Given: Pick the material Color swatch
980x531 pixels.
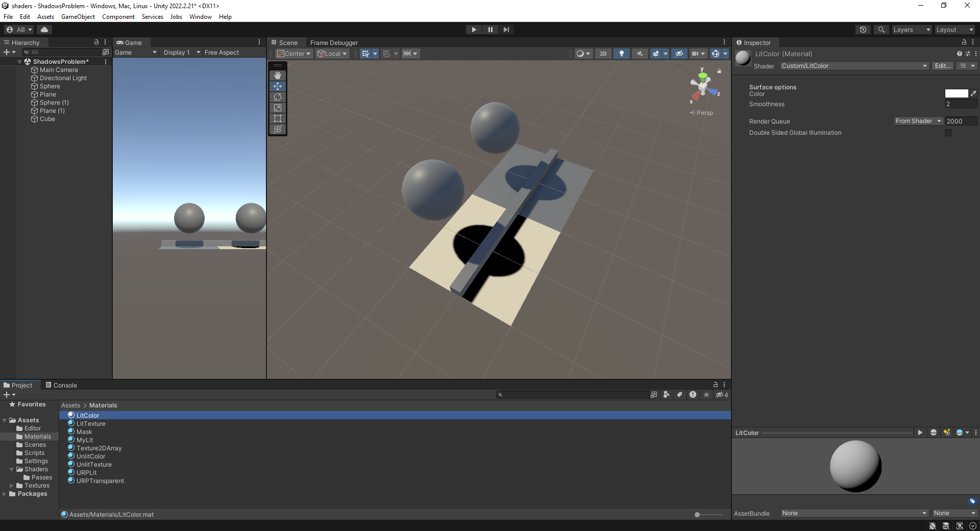Looking at the screenshot, I should pyautogui.click(x=957, y=93).
